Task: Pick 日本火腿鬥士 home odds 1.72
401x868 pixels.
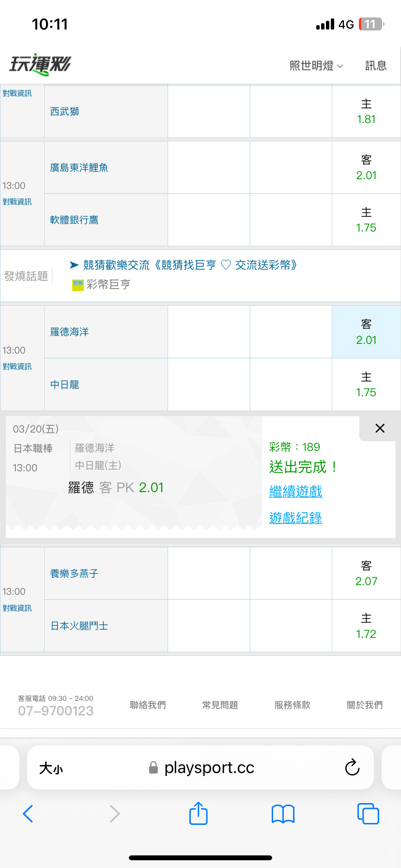Action: 366,626
